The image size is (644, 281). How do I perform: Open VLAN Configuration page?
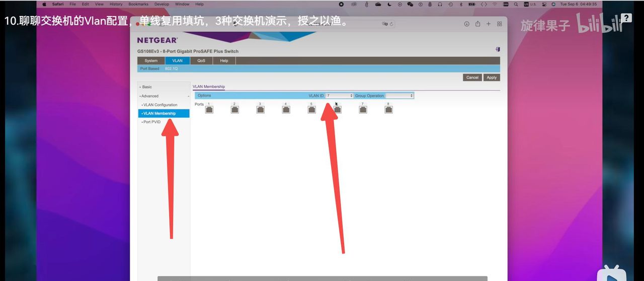(160, 105)
